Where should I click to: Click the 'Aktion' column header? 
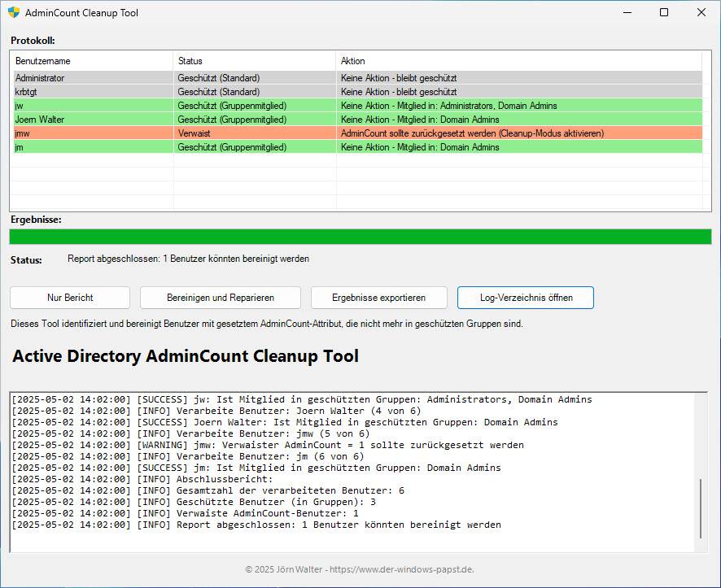tap(518, 61)
